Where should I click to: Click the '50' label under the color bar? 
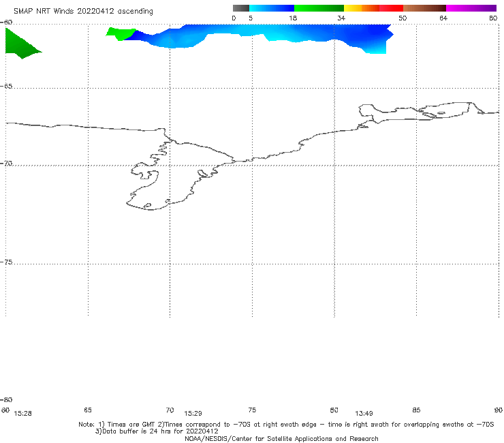coord(403,18)
